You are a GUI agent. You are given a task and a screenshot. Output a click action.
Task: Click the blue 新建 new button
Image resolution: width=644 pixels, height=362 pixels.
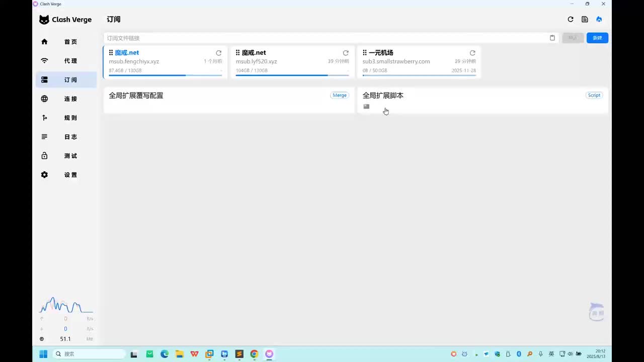coord(597,38)
